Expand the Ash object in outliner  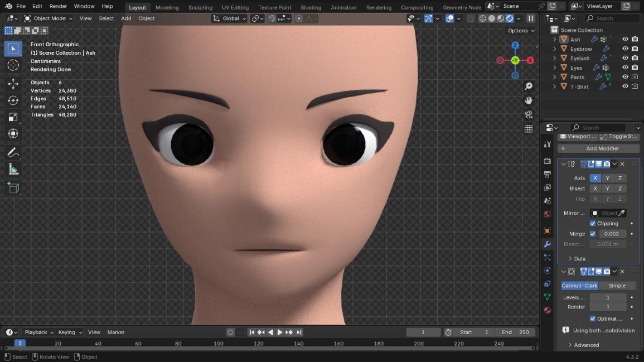click(x=554, y=40)
